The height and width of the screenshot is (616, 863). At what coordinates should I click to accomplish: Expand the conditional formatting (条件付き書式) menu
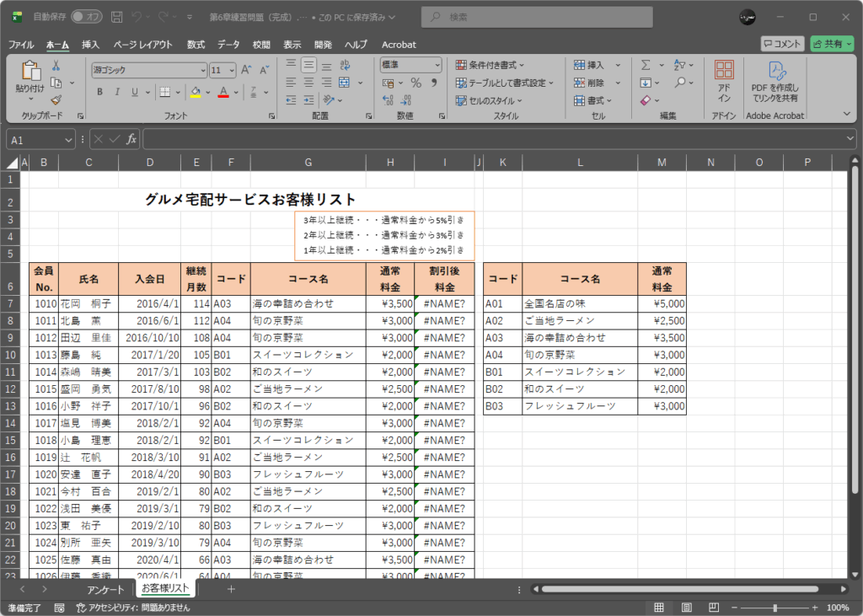(x=490, y=65)
